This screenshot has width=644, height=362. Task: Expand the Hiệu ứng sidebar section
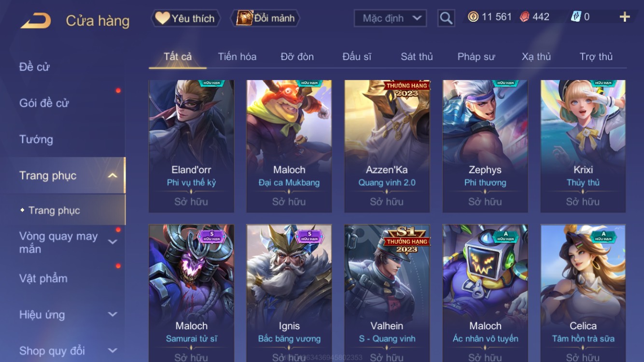(112, 315)
